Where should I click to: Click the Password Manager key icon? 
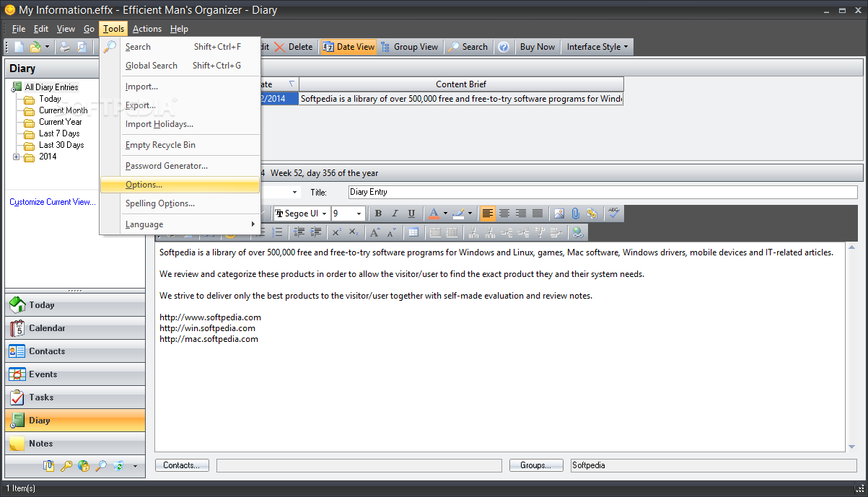(66, 466)
